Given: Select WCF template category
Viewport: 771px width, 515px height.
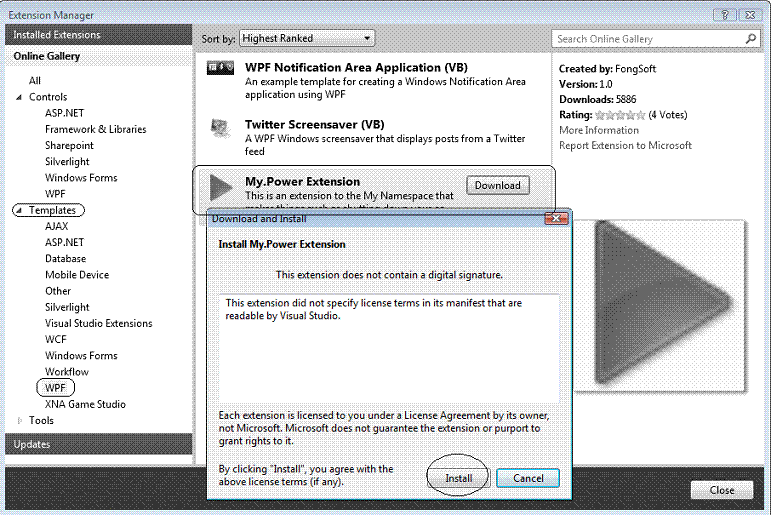Looking at the screenshot, I should click(x=56, y=339).
